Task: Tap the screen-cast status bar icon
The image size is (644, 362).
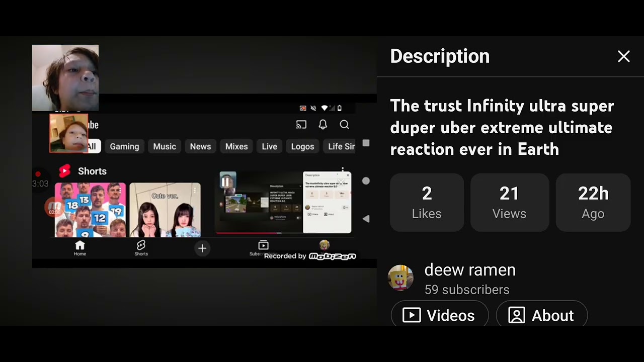Action: 303,108
